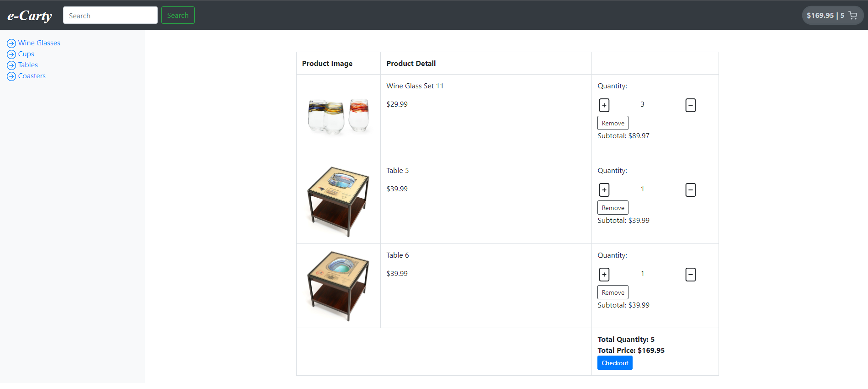Proceed to Checkout
This screenshot has width=868, height=389.
pos(615,363)
